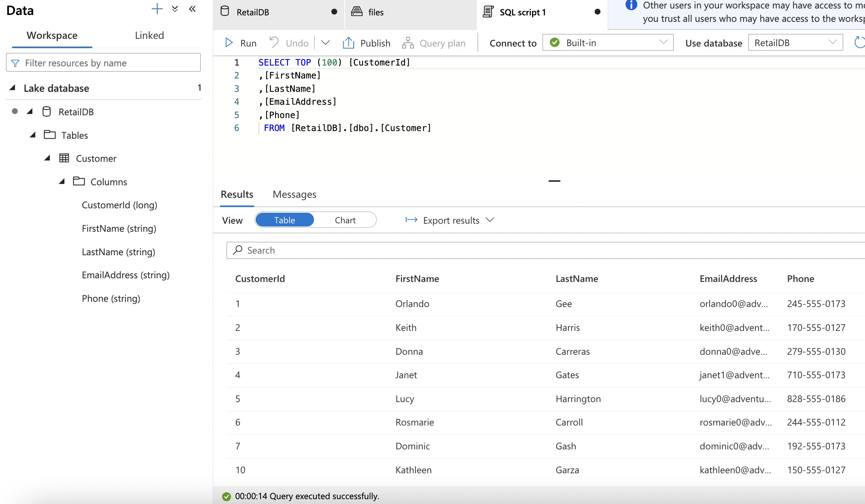Click the plus icon to add resource

(157, 9)
